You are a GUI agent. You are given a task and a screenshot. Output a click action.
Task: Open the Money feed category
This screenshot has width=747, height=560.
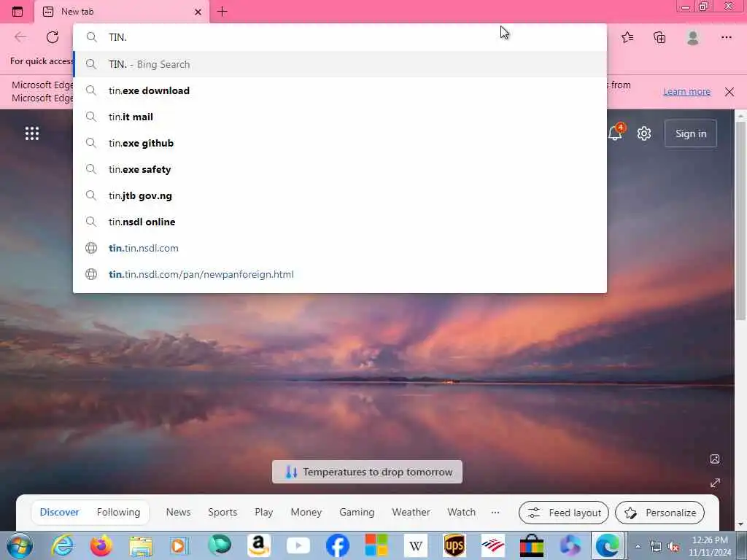click(306, 513)
